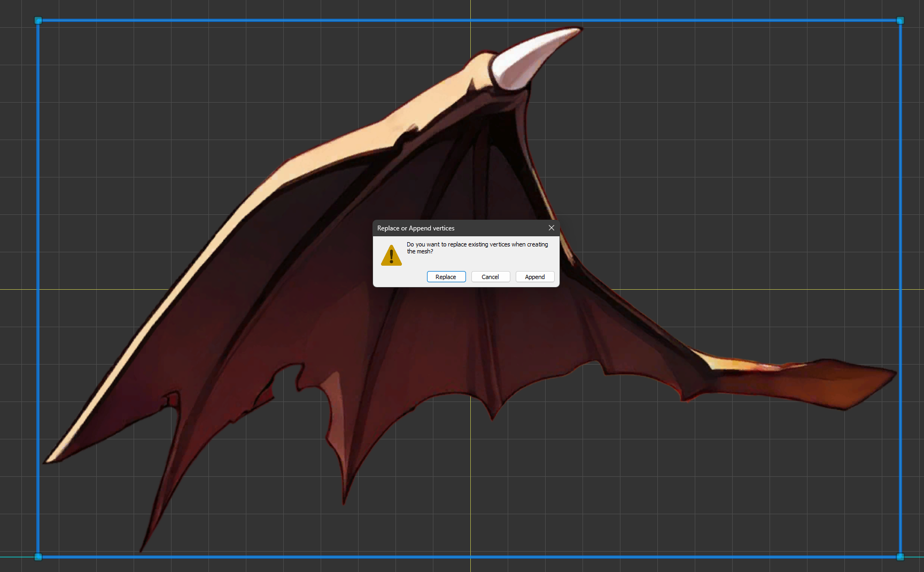The height and width of the screenshot is (572, 924).
Task: Select the top-left bounding box handle
Action: (x=38, y=21)
